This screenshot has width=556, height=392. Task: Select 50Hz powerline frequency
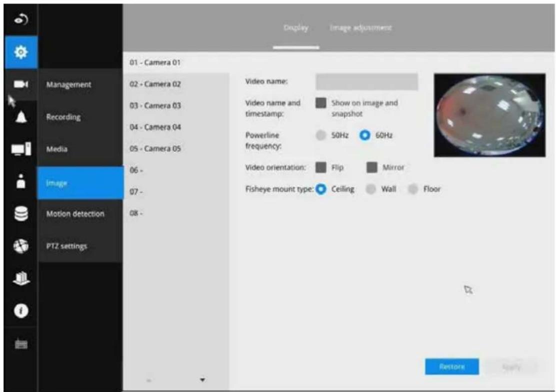click(321, 135)
